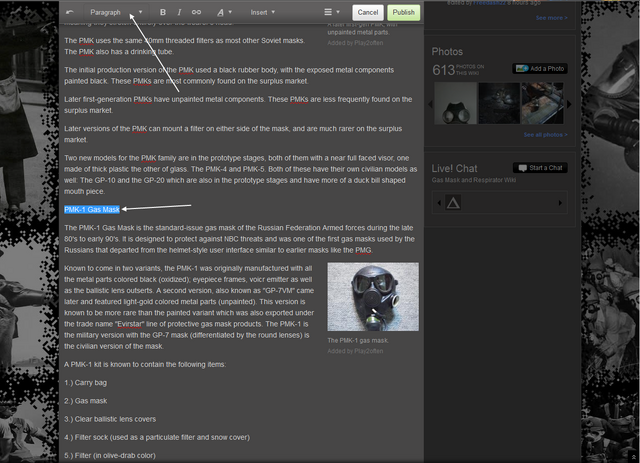Click caption 'The PMK-1 gas mask.'
Image resolution: width=640 pixels, height=463 pixels.
pyautogui.click(x=358, y=341)
